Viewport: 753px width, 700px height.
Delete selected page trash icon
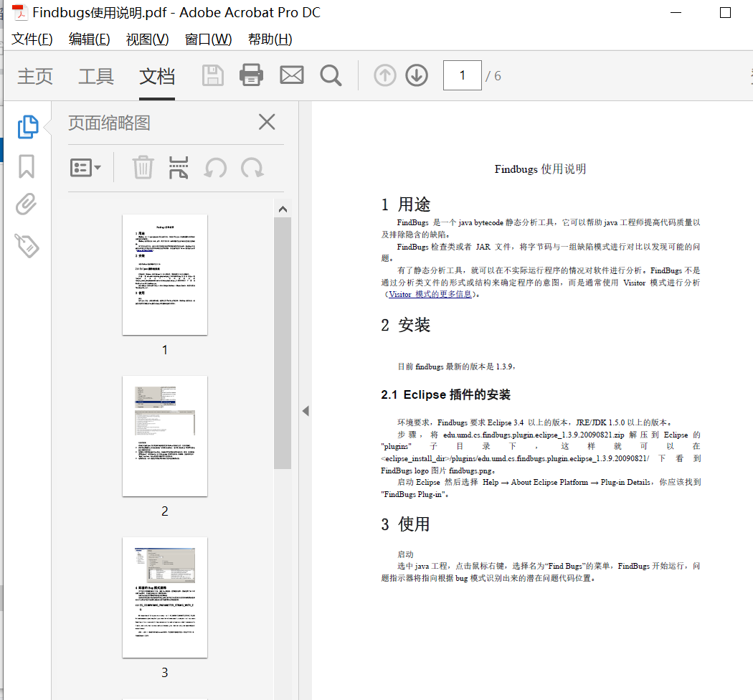tap(143, 168)
